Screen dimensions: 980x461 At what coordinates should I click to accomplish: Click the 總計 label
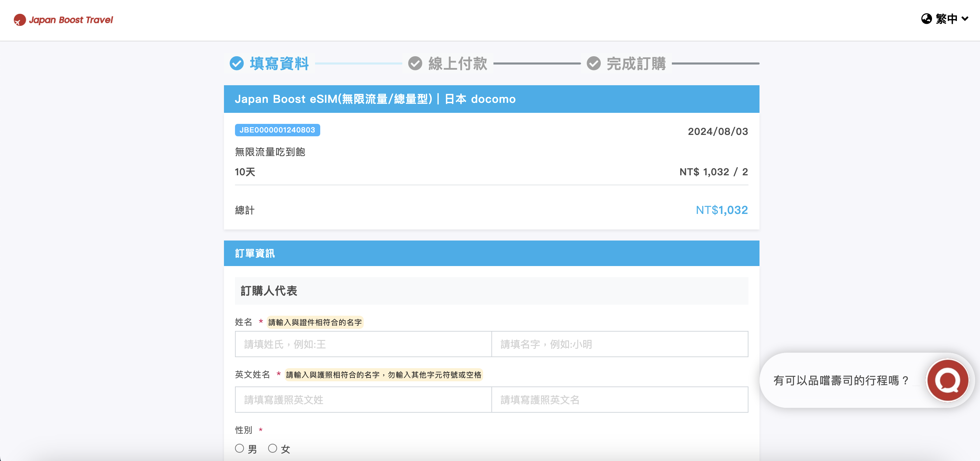245,210
